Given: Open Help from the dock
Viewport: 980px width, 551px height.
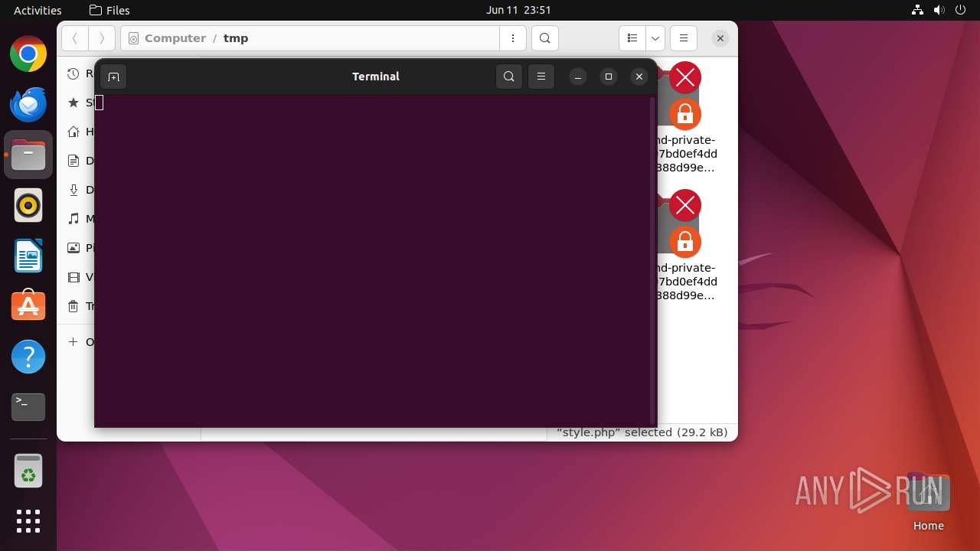Looking at the screenshot, I should coord(28,357).
